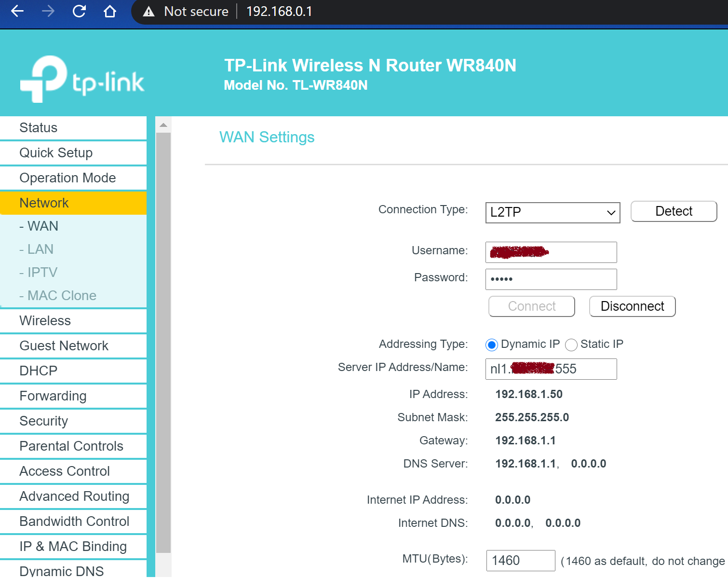The image size is (728, 578).
Task: Open the Connection Type dropdown
Action: 552,212
